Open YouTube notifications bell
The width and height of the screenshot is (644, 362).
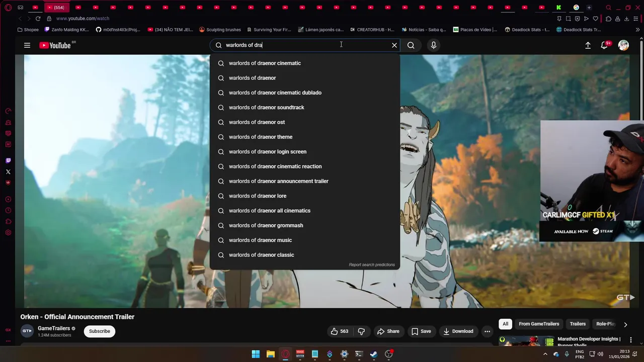point(605,45)
